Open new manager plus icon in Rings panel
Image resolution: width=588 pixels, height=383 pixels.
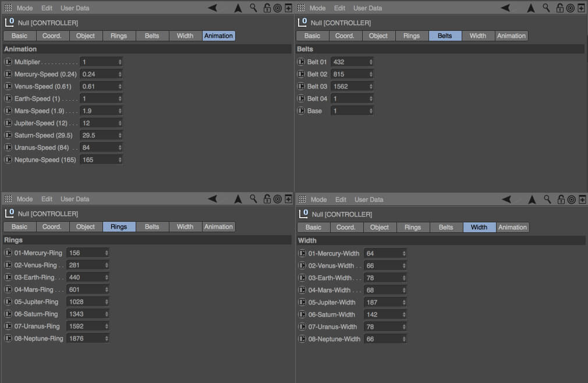(288, 199)
